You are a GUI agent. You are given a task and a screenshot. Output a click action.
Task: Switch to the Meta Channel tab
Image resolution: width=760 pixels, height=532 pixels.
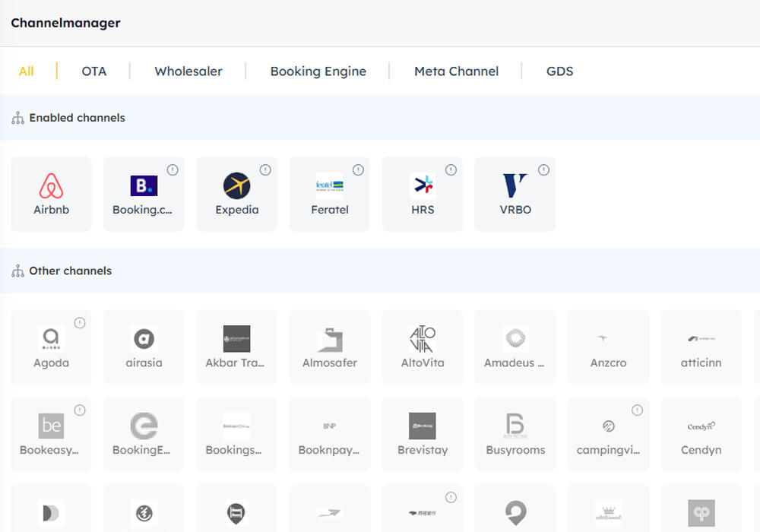point(456,71)
